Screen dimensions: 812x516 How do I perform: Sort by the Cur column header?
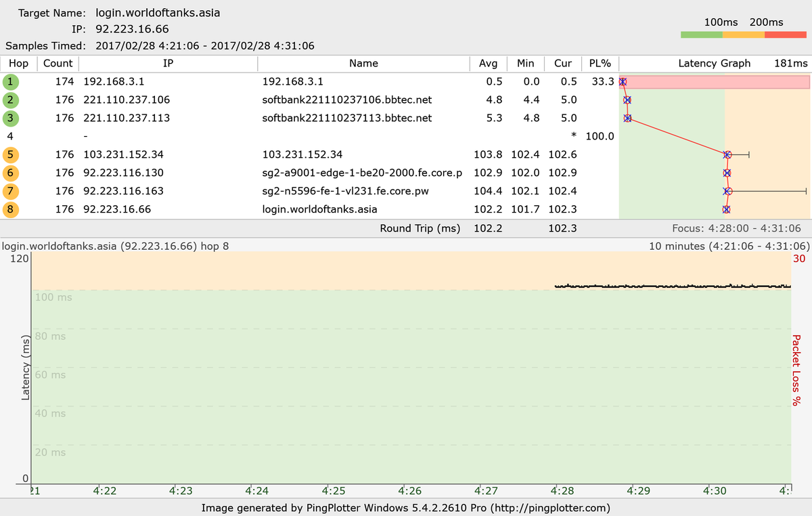[x=563, y=64]
